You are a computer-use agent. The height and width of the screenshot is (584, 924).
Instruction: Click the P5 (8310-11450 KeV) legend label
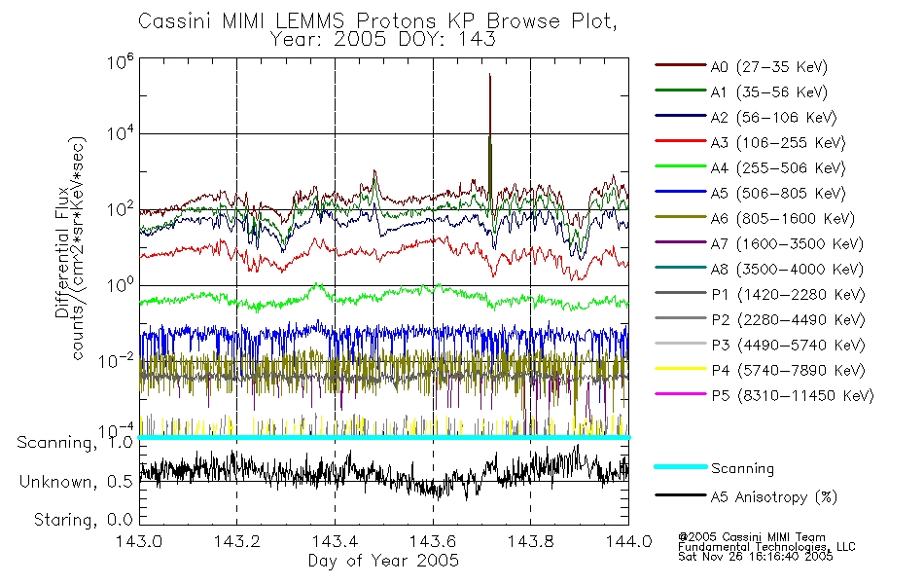pos(793,396)
